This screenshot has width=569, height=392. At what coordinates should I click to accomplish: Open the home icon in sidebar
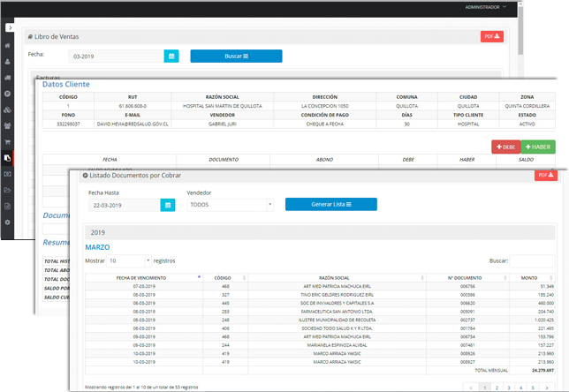7,46
